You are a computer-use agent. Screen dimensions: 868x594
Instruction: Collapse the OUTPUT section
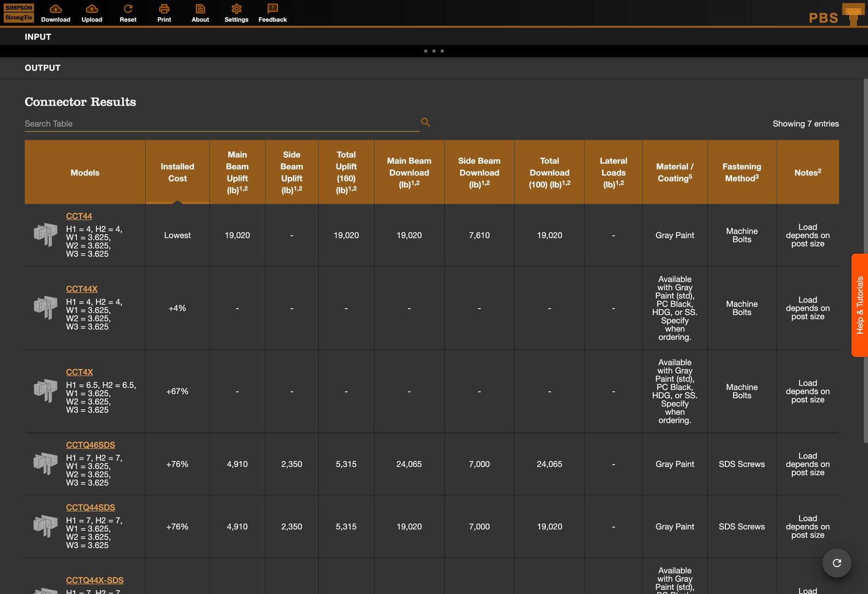click(42, 68)
